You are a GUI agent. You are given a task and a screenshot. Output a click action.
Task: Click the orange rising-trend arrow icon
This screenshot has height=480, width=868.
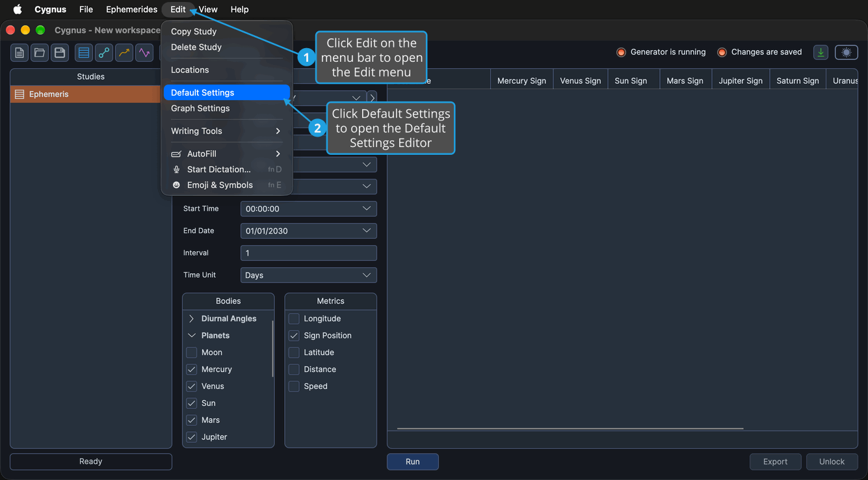(x=124, y=53)
